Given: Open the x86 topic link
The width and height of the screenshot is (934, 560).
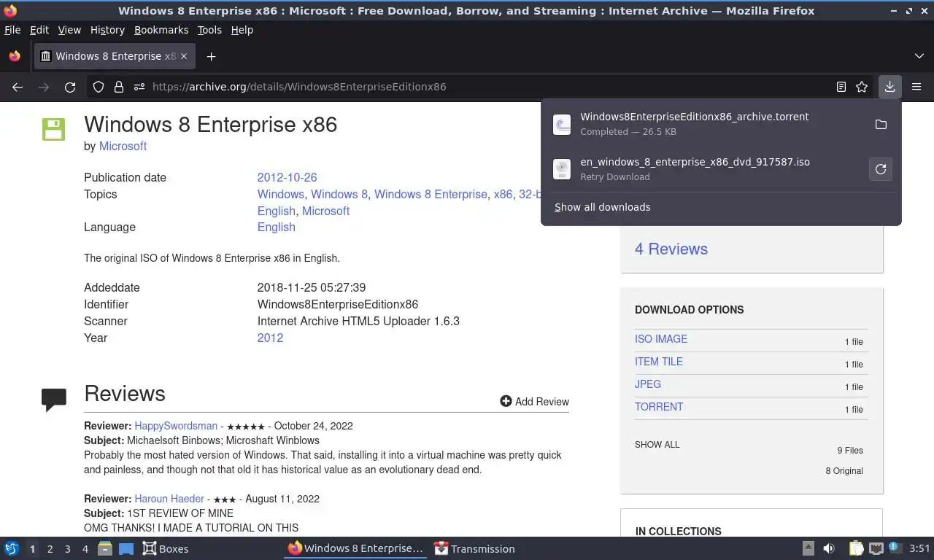Looking at the screenshot, I should (503, 194).
